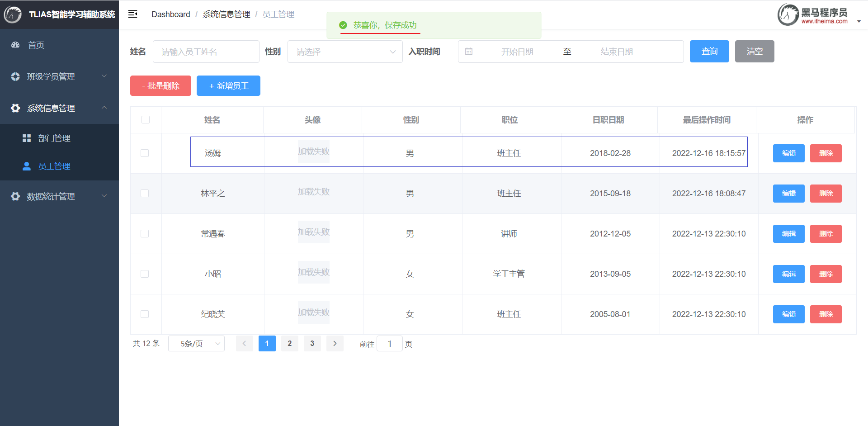
Task: Click the 请输入员工姓名 name input field
Action: 206,52
